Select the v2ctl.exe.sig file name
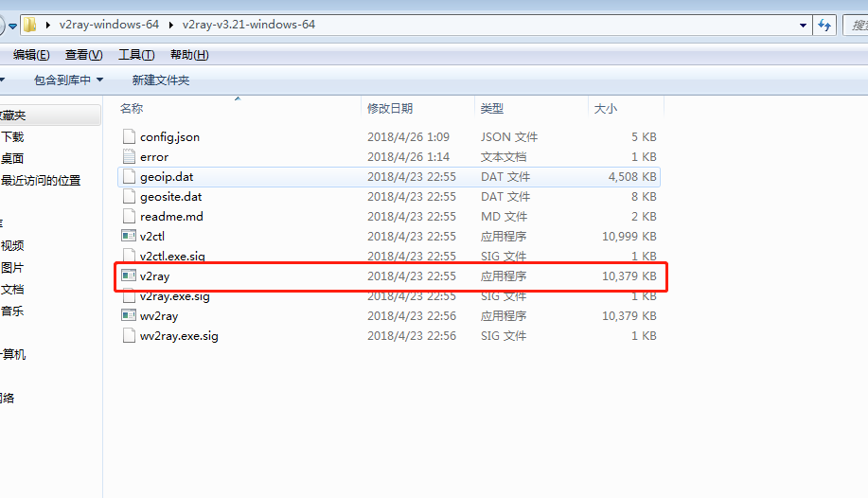The height and width of the screenshot is (498, 868). 172,256
